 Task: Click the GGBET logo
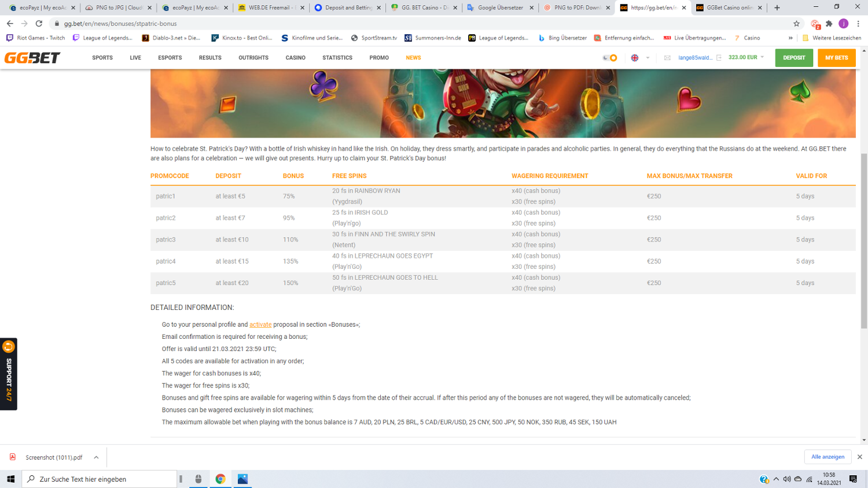[32, 58]
